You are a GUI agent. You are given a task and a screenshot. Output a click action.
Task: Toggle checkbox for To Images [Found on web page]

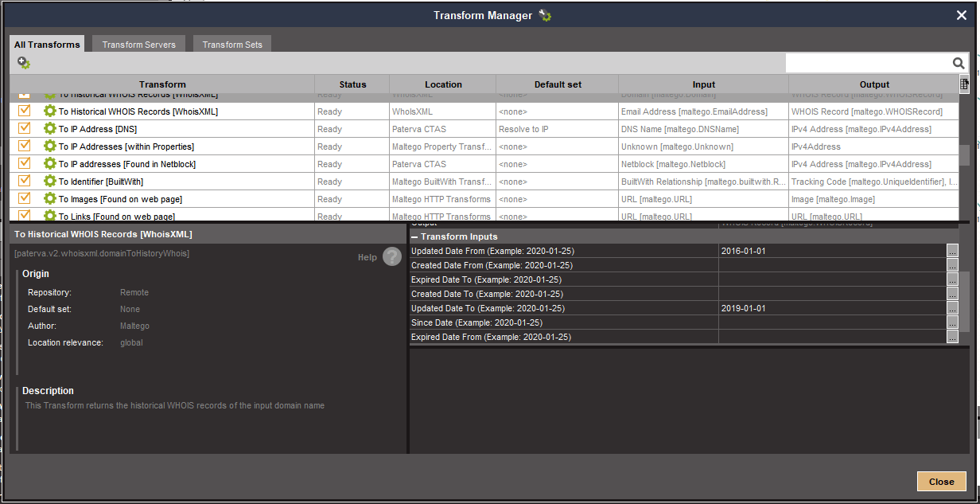coord(25,198)
